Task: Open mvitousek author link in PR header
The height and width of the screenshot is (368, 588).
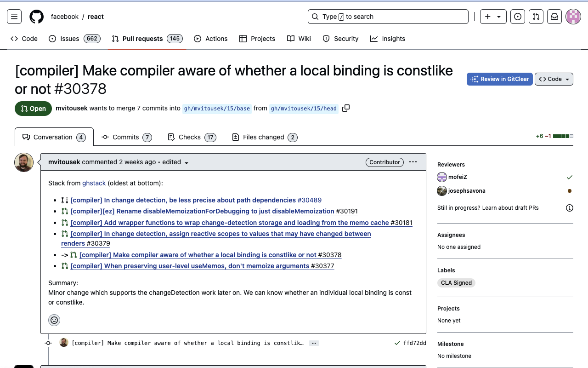Action: tap(72, 109)
